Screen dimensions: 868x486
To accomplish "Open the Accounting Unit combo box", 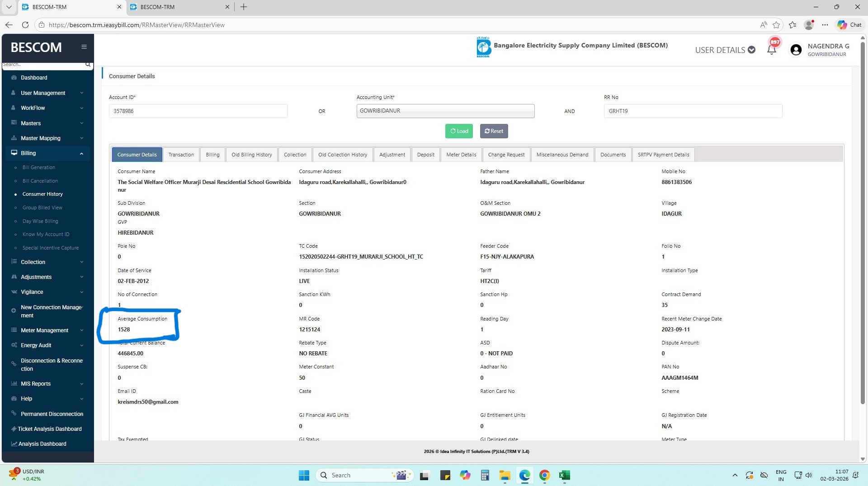I will click(x=445, y=111).
